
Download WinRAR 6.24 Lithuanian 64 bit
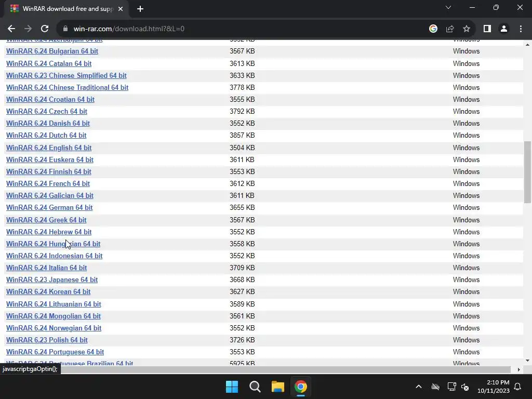54,304
